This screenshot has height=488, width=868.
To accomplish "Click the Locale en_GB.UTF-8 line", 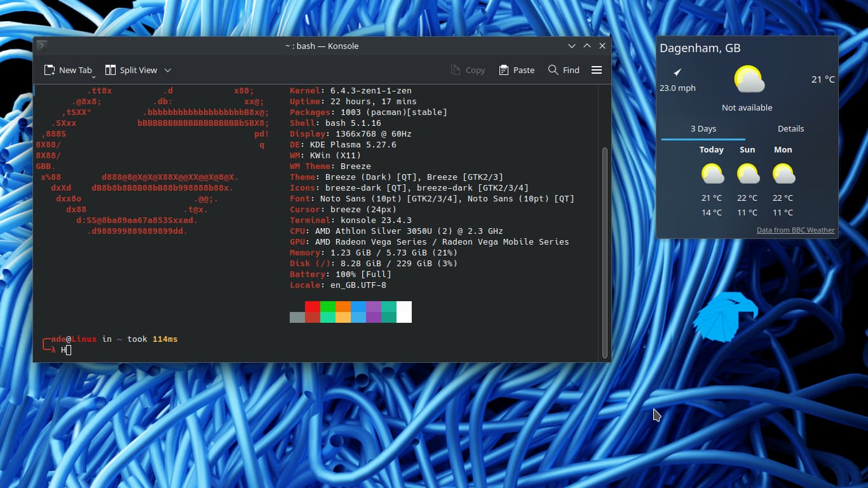I will [x=338, y=285].
